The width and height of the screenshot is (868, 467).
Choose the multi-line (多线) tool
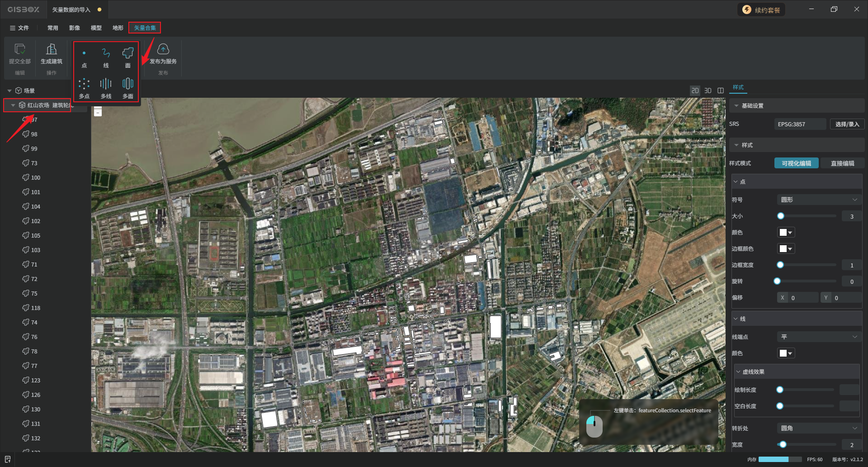106,88
